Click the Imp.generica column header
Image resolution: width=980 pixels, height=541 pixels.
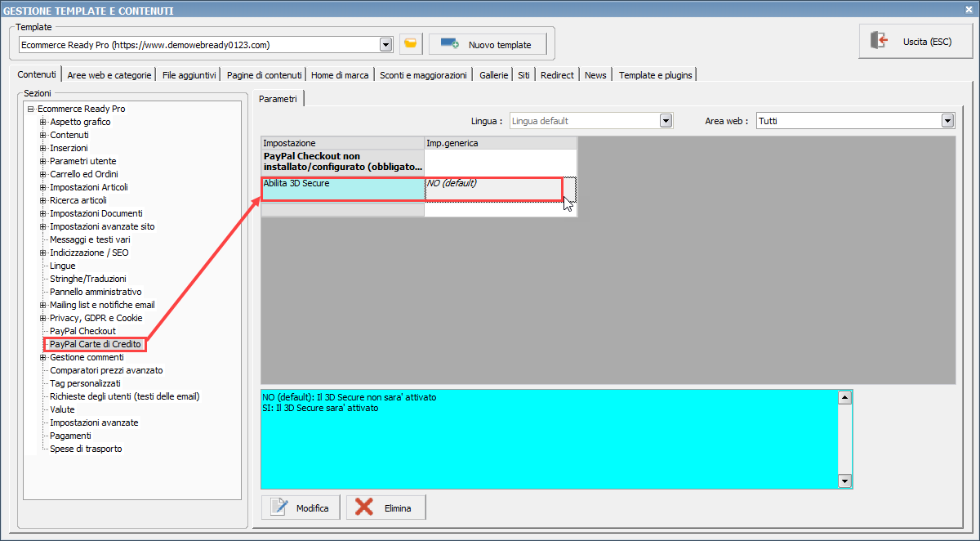501,143
